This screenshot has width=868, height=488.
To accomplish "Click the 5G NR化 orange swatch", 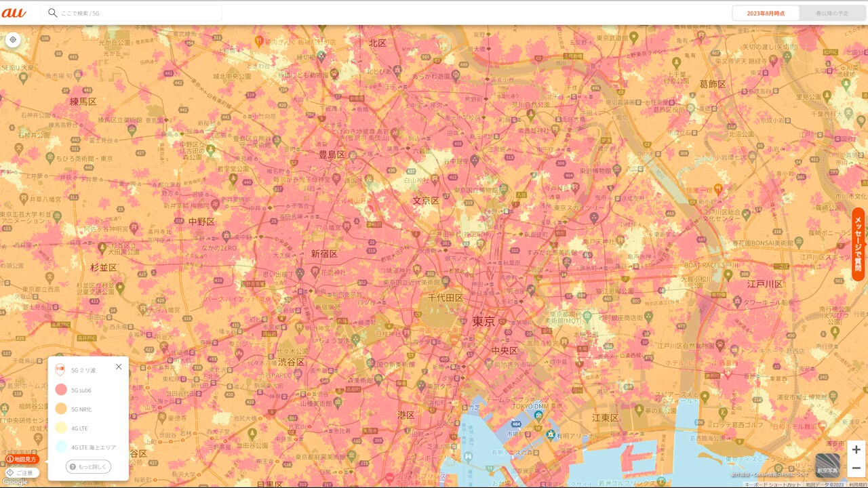I will click(x=61, y=409).
